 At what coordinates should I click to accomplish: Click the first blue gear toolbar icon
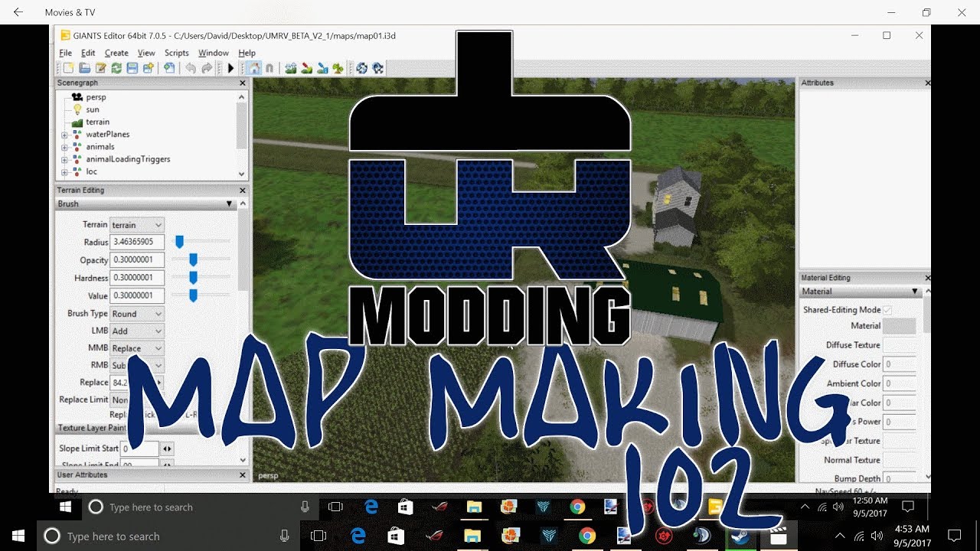point(361,68)
